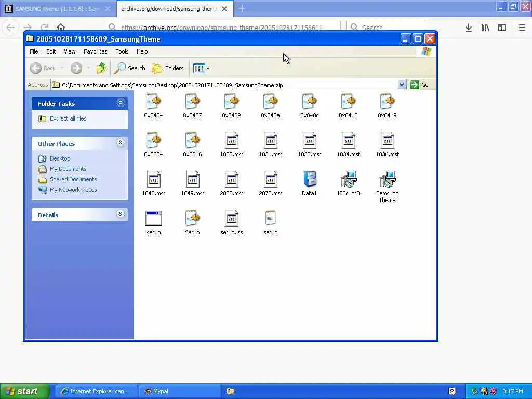Open the Back history dropdown arrow
Viewport: 532px width, 399px height.
[62, 68]
